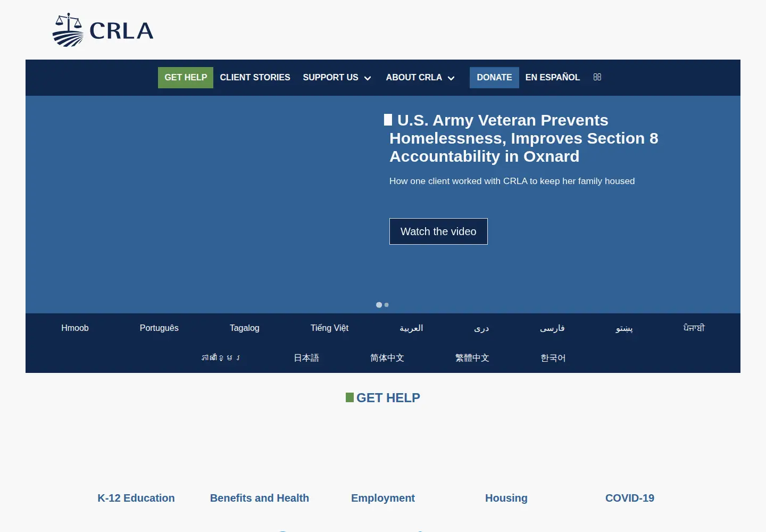The image size is (766, 532).
Task: Open Housing help topic
Action: (506, 498)
